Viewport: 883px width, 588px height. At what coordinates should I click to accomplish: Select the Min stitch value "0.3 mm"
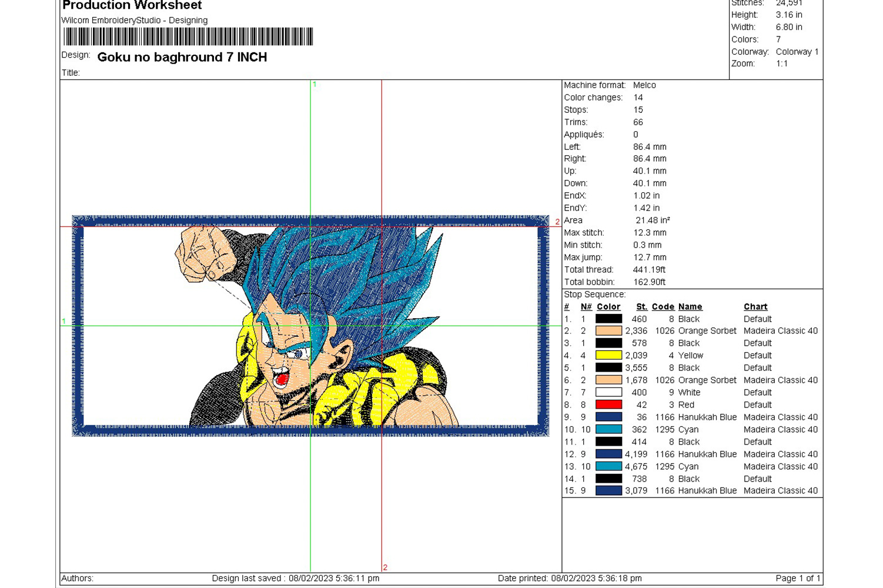(x=647, y=245)
